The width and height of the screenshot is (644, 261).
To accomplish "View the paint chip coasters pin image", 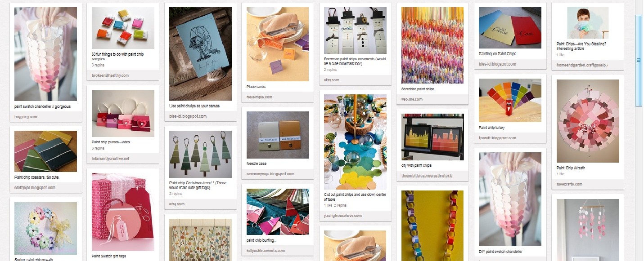I will pos(45,151).
